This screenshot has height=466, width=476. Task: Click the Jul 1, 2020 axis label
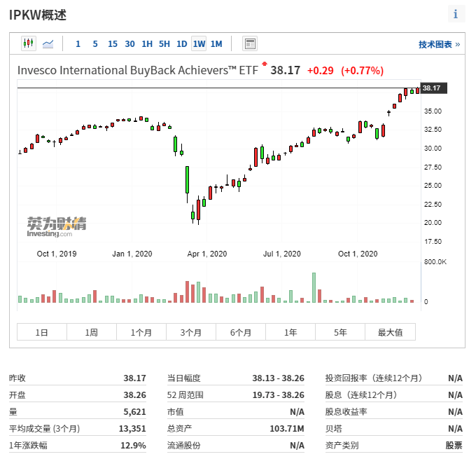click(281, 254)
